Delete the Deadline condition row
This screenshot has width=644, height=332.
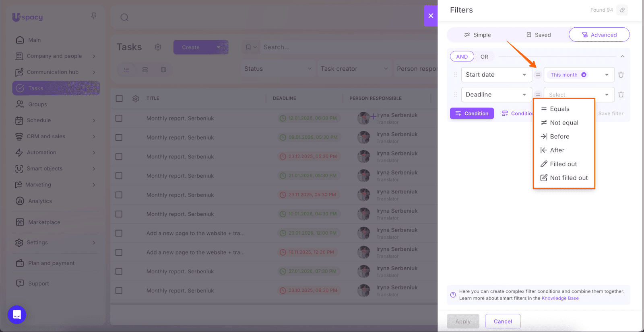pos(621,95)
